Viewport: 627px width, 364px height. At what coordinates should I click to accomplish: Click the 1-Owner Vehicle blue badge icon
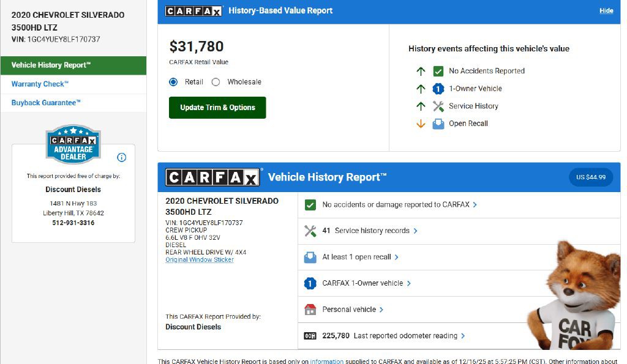[438, 89]
